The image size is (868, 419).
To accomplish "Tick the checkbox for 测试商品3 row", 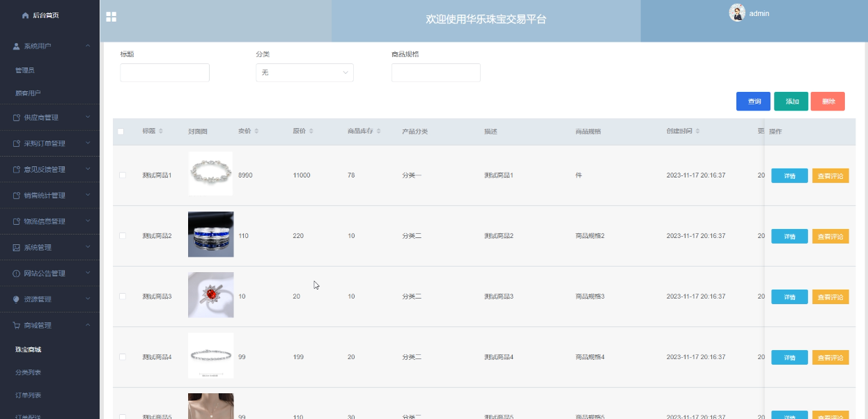I will (123, 297).
